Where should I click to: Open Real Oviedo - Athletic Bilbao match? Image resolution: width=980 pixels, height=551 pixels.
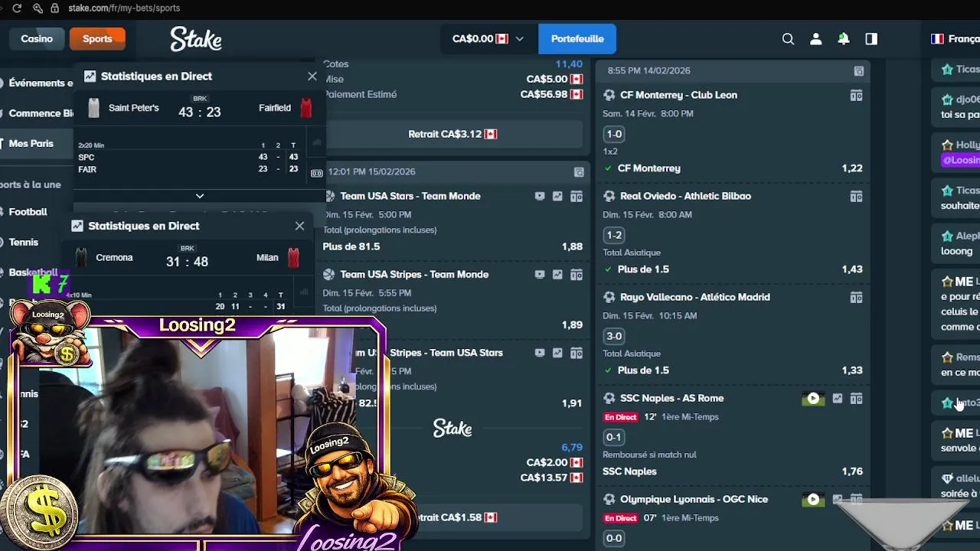tap(685, 196)
